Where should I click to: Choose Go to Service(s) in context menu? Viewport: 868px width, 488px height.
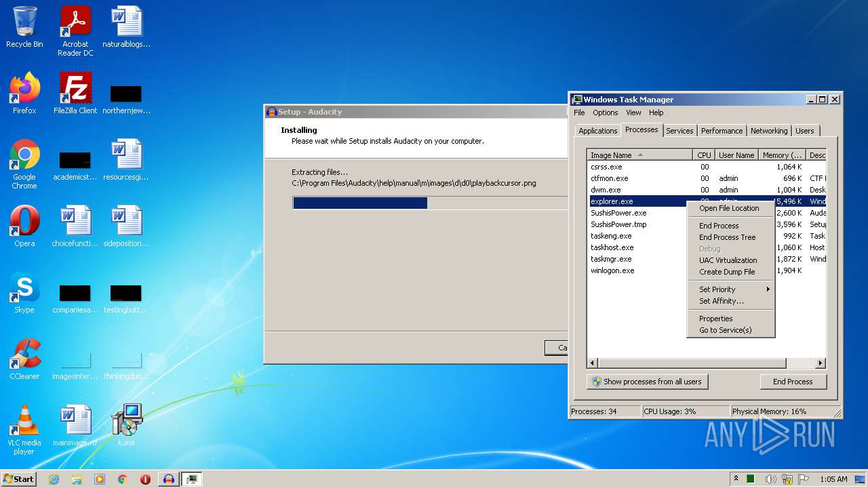click(730, 330)
